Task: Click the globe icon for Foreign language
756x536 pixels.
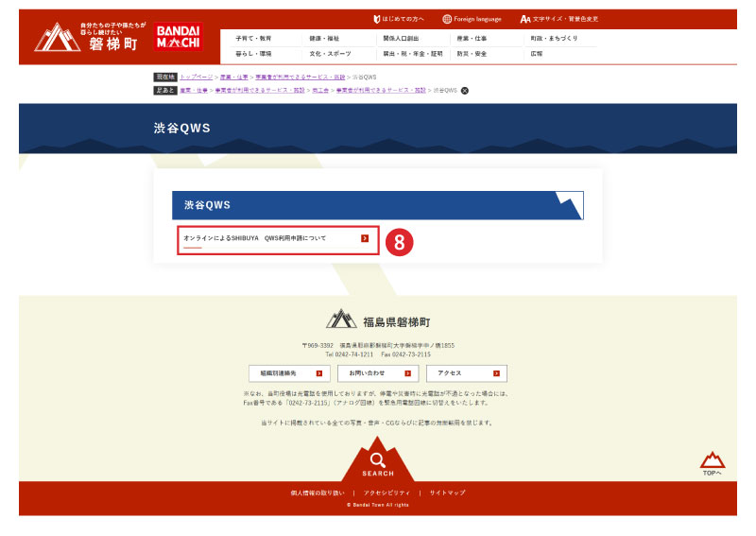Action: [447, 19]
